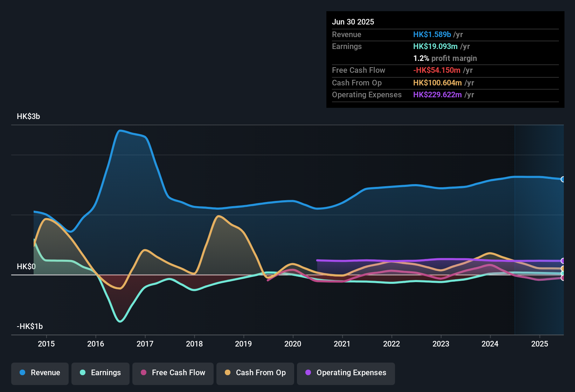
Task: Switch to the 2020 year on timeline
Action: 293,344
